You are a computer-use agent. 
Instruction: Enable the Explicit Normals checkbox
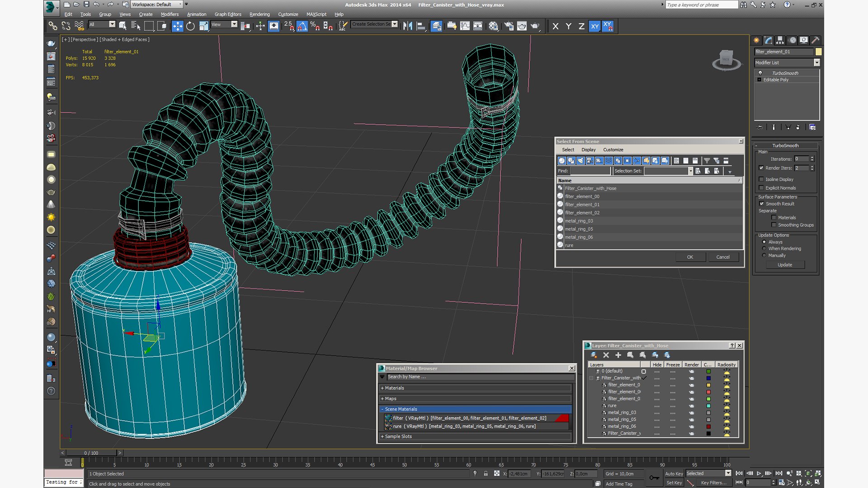pyautogui.click(x=761, y=188)
